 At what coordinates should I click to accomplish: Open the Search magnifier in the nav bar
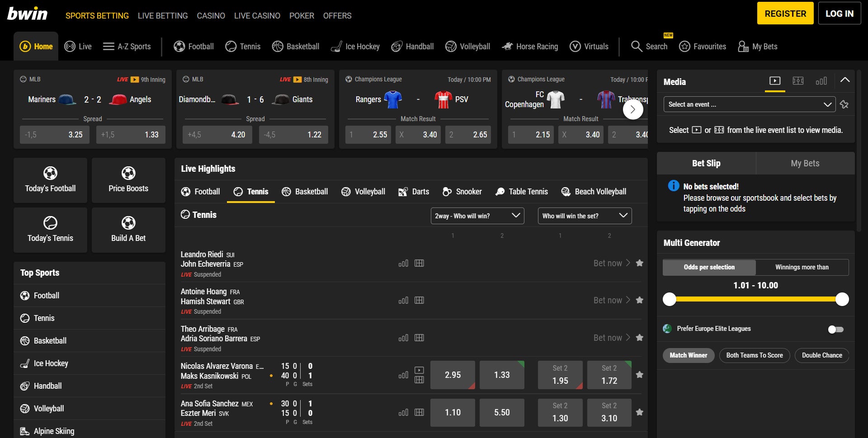pyautogui.click(x=649, y=46)
